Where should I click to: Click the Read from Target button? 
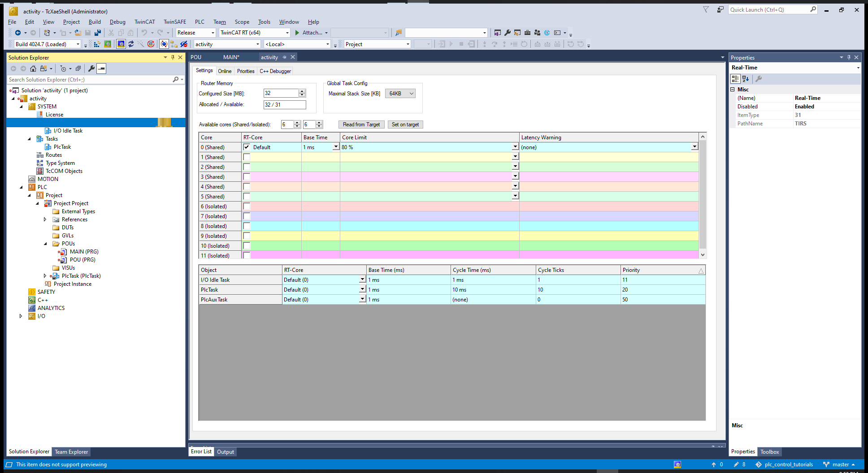click(361, 125)
